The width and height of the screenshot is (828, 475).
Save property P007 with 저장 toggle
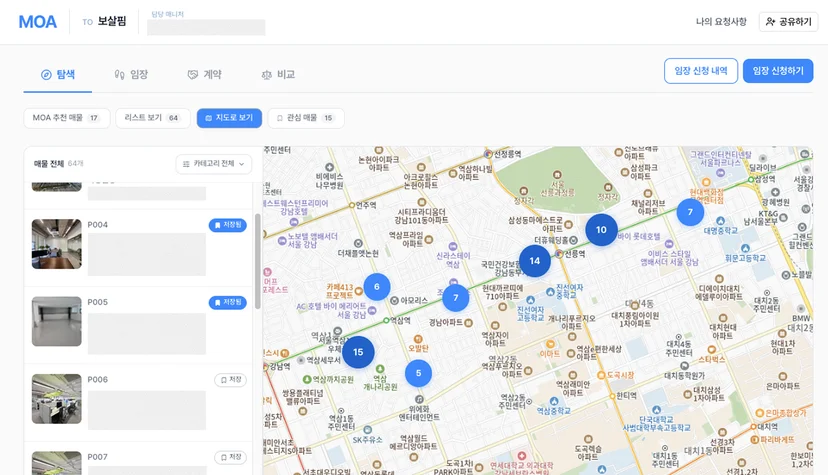230,457
